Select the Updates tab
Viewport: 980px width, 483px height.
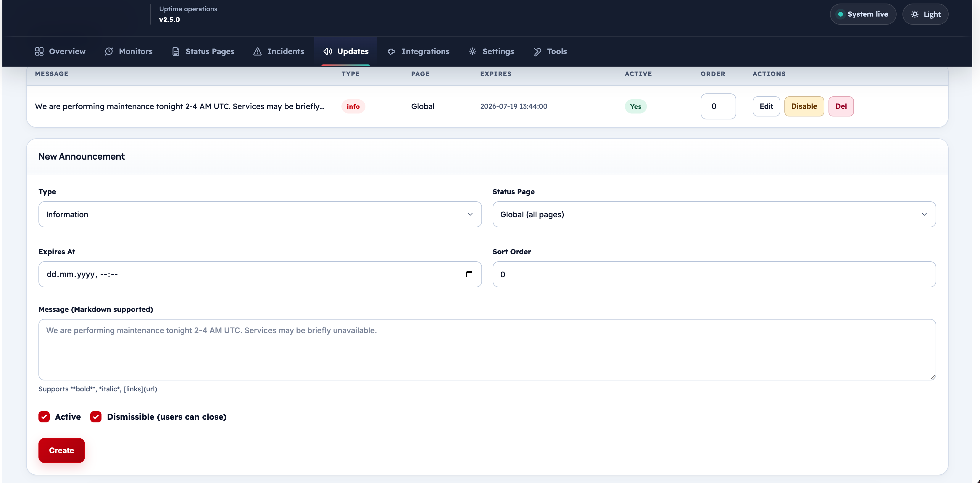345,51
